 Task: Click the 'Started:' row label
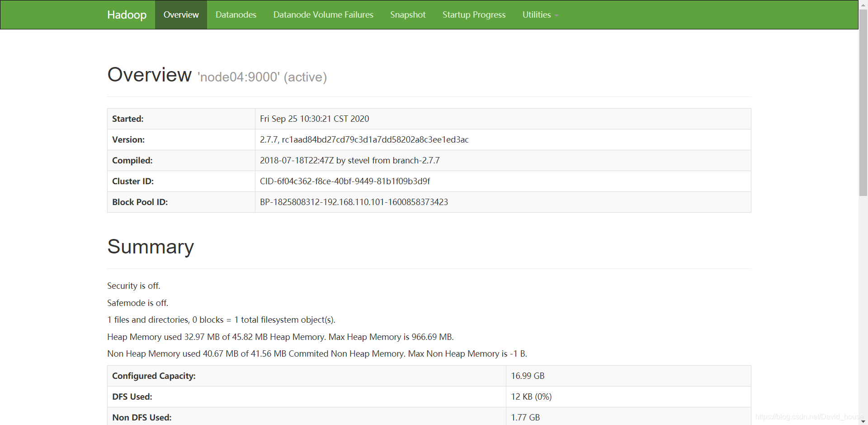(128, 119)
